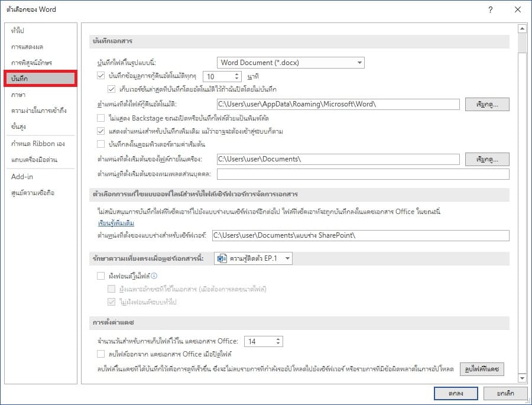Confirm with the ตกลง button
This screenshot has width=532, height=405.
coord(456,393)
